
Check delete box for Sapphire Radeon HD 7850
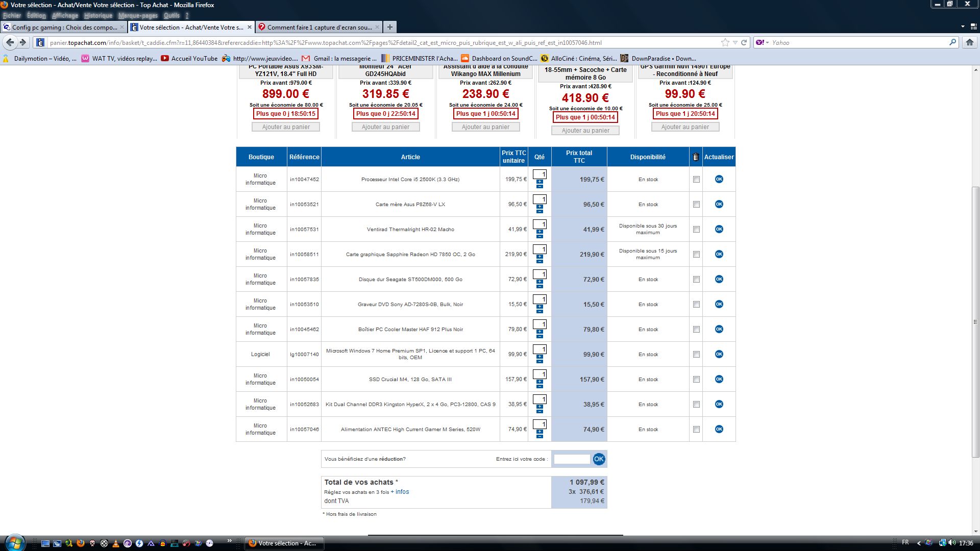pos(696,255)
